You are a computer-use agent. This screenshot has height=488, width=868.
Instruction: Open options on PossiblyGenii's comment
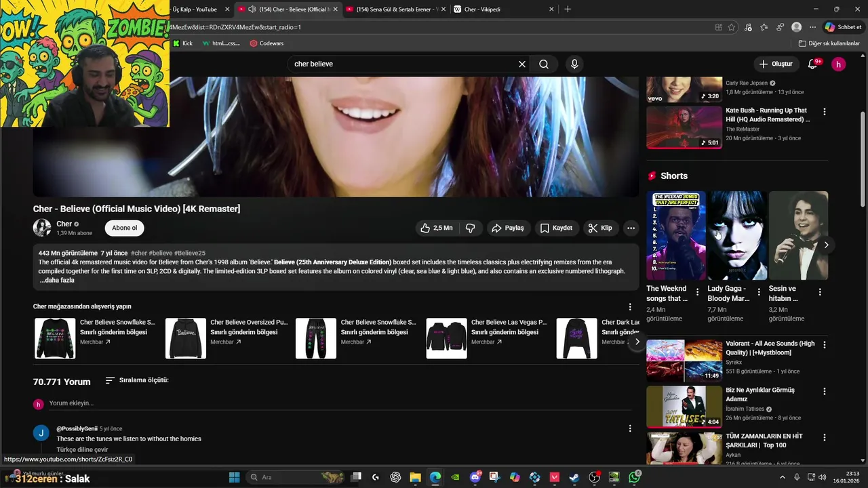(x=630, y=428)
